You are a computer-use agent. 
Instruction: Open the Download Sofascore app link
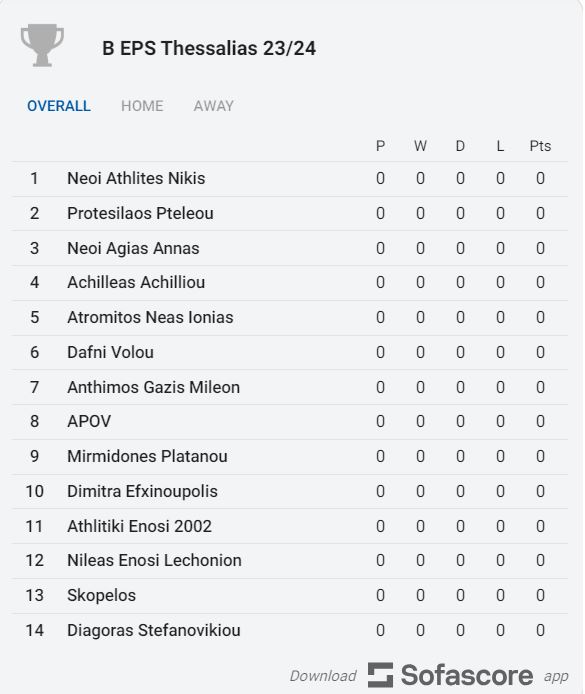coord(429,675)
